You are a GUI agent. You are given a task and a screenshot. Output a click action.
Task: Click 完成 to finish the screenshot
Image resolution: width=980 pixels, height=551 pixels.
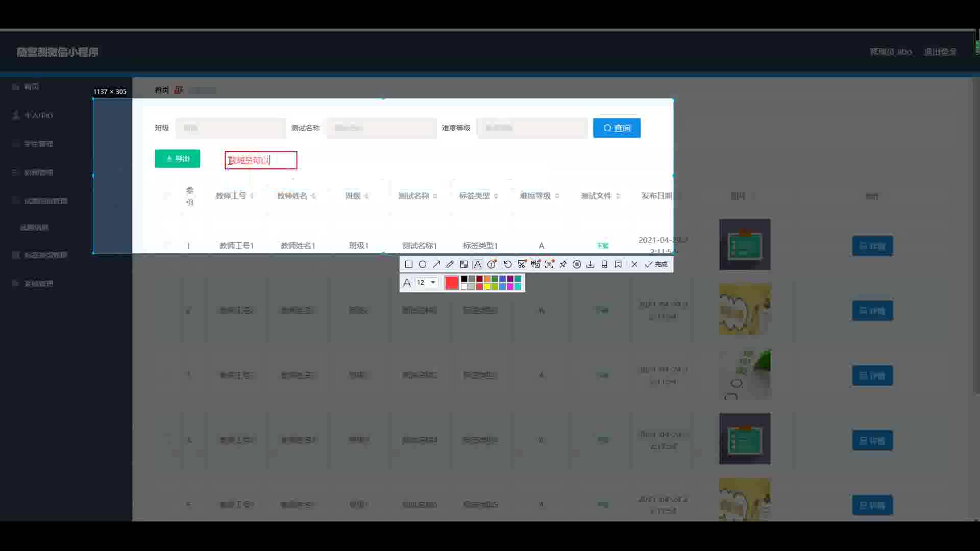point(656,264)
